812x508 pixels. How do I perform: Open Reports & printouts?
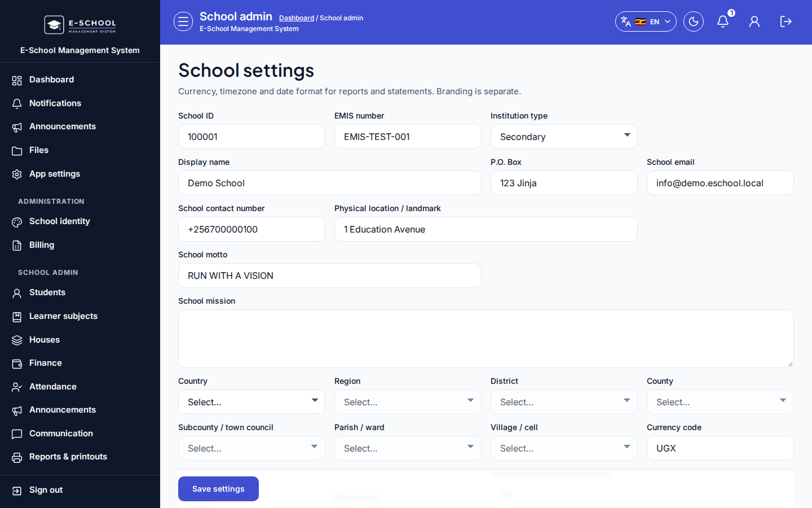(80, 457)
